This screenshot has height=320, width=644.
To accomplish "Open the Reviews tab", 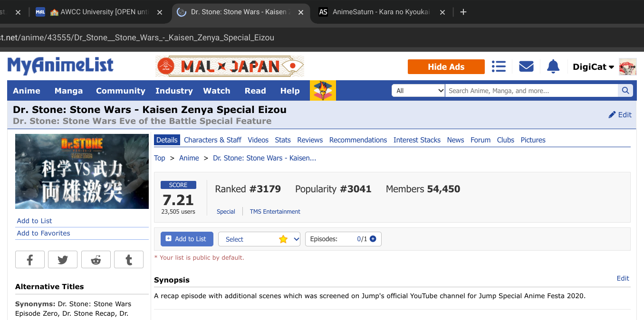I will click(310, 140).
